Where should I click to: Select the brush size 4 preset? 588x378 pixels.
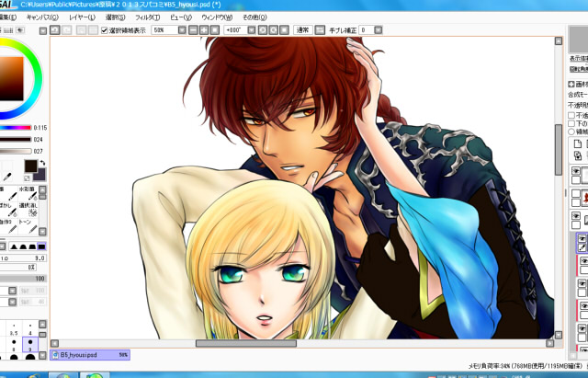pos(30,329)
